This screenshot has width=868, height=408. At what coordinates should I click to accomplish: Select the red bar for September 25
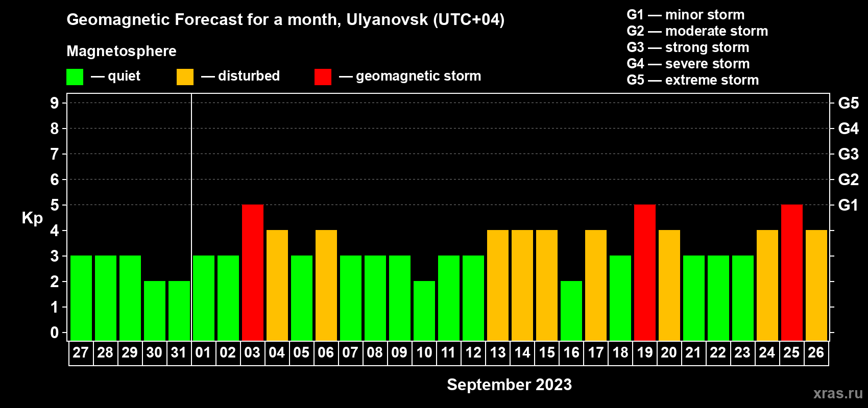[x=792, y=273]
